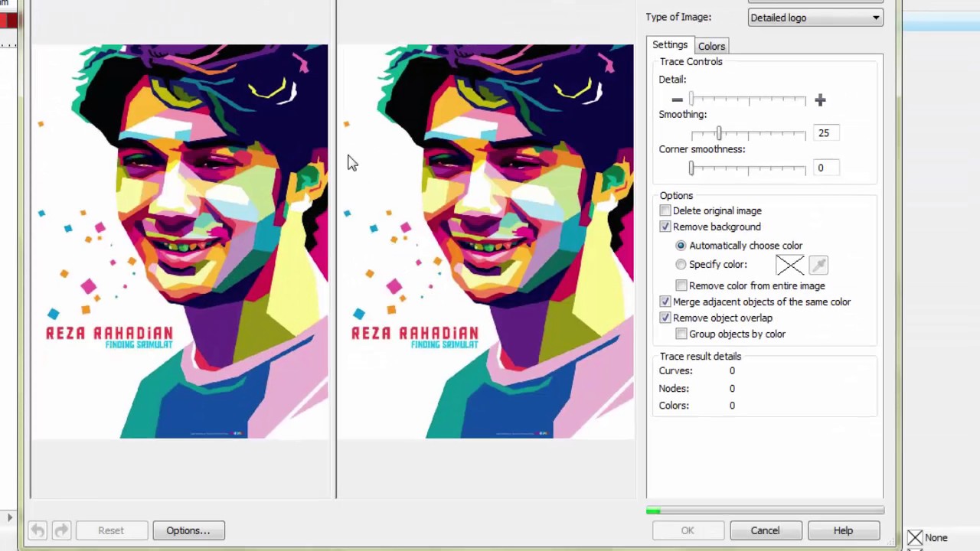
Task: Click the Options... button
Action: (188, 530)
